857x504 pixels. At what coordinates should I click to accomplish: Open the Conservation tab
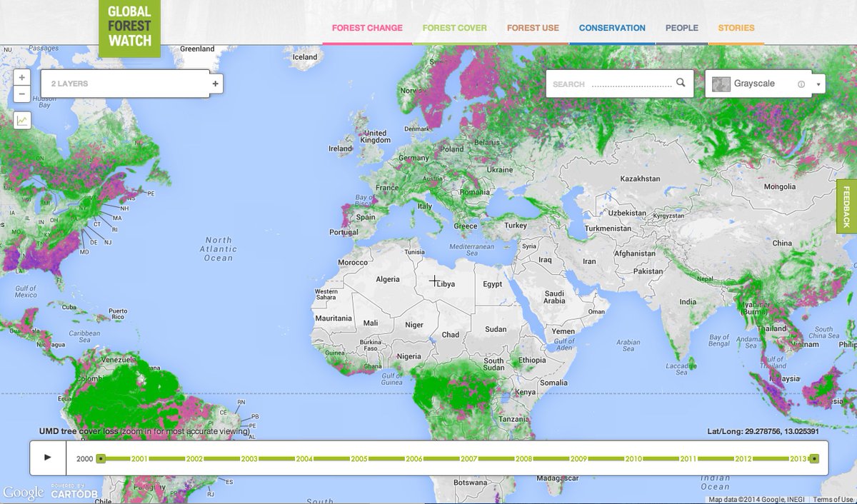click(x=612, y=29)
